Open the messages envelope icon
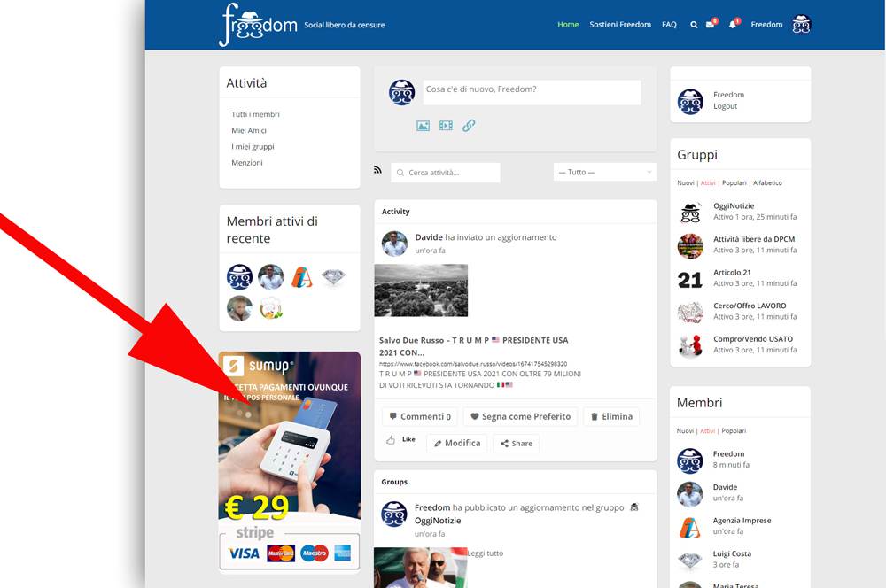The width and height of the screenshot is (886, 588). tap(711, 24)
